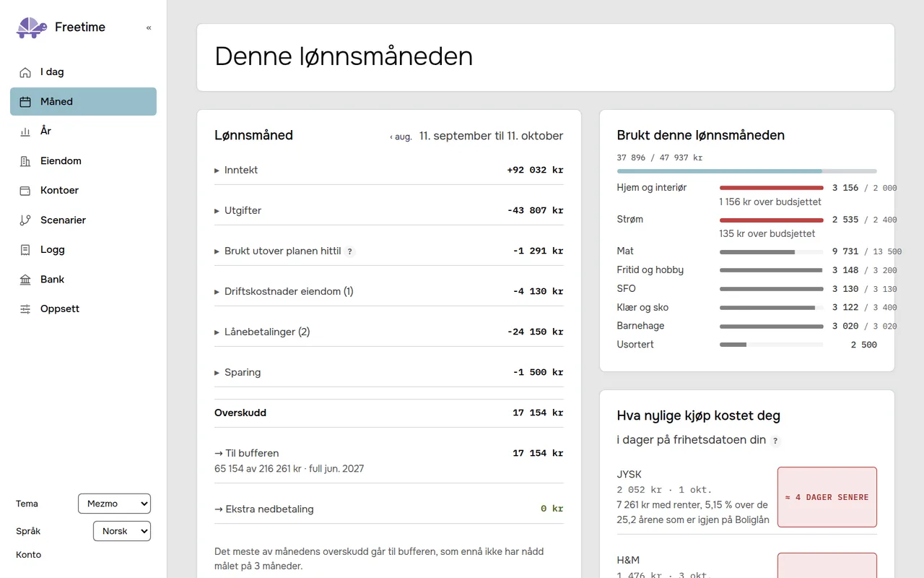The width and height of the screenshot is (924, 578).
Task: Click the card icon beside Kontoer
Action: coord(25,191)
